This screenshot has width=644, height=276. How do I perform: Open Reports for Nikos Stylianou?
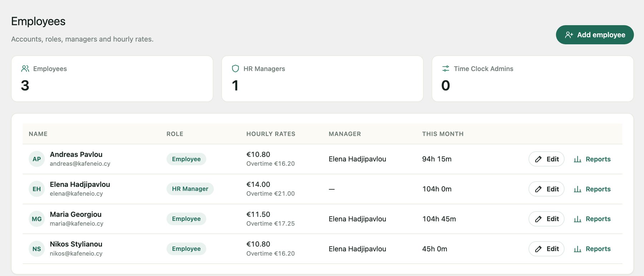pyautogui.click(x=592, y=249)
